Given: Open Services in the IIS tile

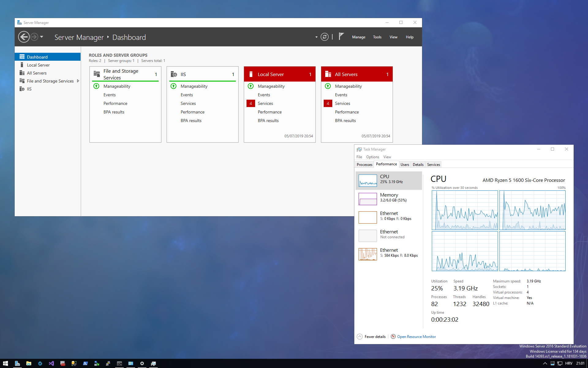Looking at the screenshot, I should tap(188, 103).
